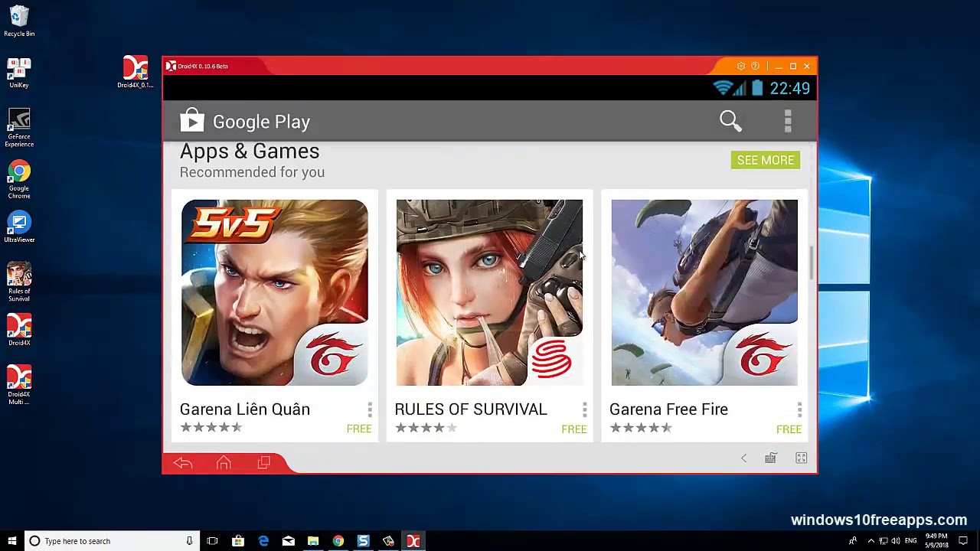The width and height of the screenshot is (980, 551).
Task: Open Droid4X help question mark
Action: pyautogui.click(x=755, y=67)
